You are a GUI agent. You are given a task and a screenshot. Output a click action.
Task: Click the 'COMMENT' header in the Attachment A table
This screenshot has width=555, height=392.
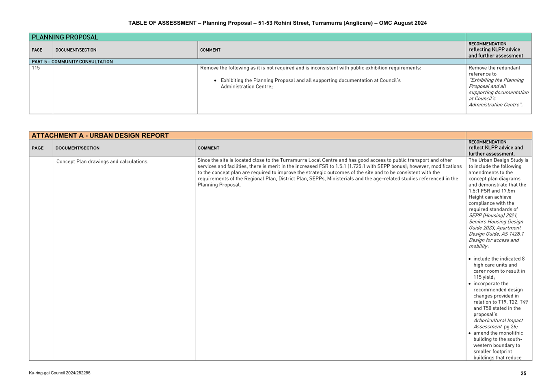pyautogui.click(x=208, y=148)
